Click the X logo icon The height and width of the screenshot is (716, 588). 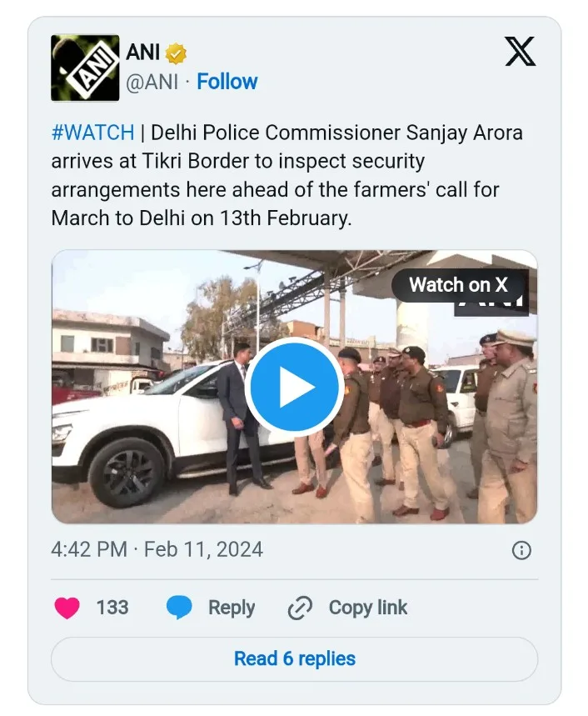click(521, 53)
